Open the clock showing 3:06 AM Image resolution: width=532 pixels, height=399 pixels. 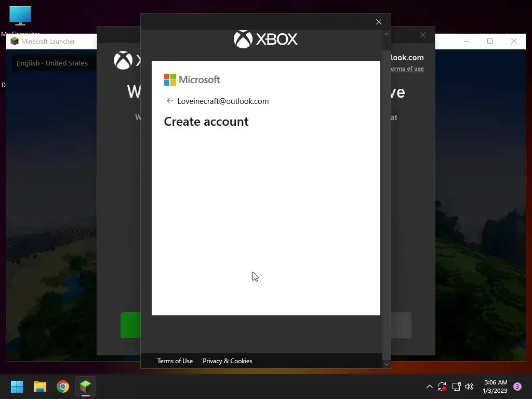point(495,387)
